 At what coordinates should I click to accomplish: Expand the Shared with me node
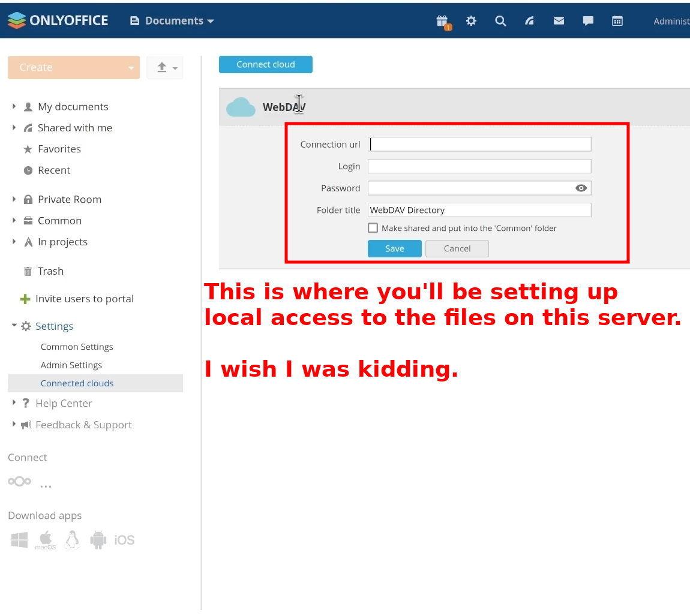tap(14, 128)
